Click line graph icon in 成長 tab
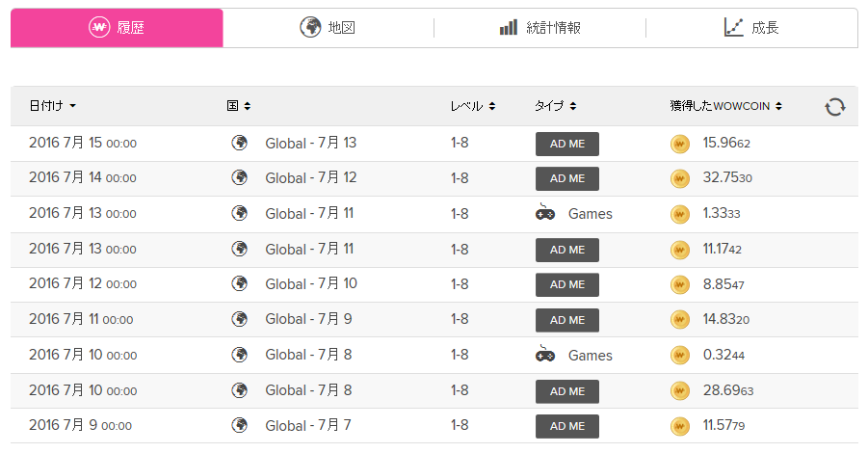This screenshot has width=868, height=453. pyautogui.click(x=733, y=27)
